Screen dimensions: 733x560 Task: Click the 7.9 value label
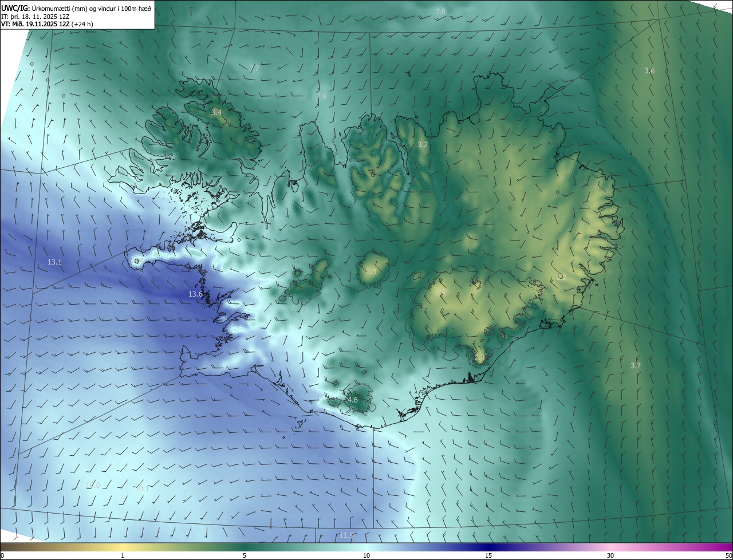point(321,97)
